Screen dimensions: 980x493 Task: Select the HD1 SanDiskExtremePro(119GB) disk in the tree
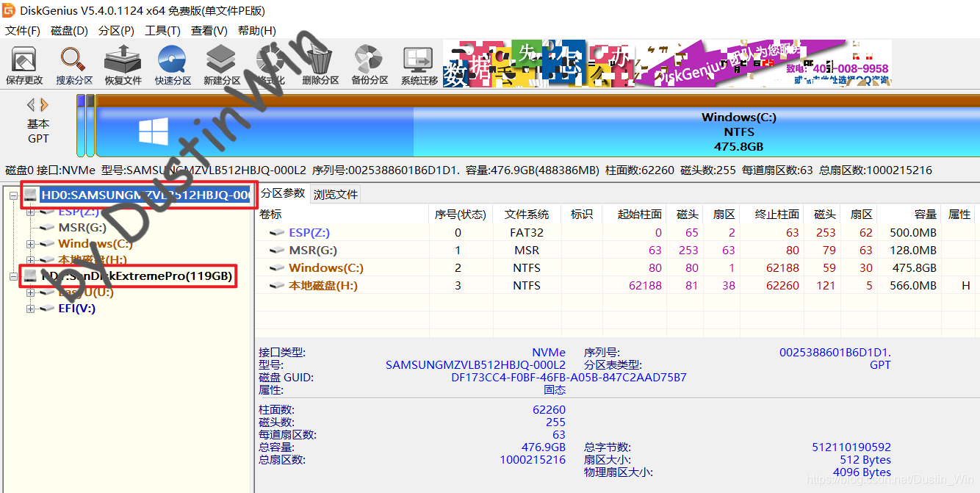137,276
